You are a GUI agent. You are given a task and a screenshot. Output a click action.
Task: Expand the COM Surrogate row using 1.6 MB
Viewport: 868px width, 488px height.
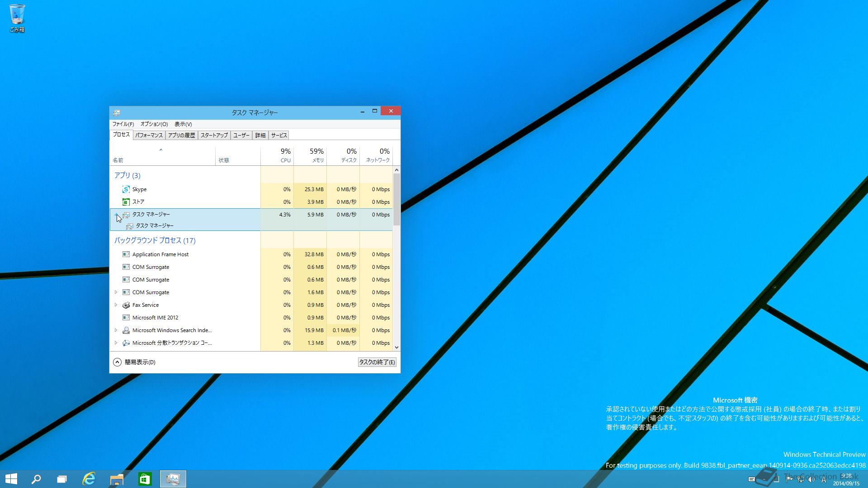116,292
